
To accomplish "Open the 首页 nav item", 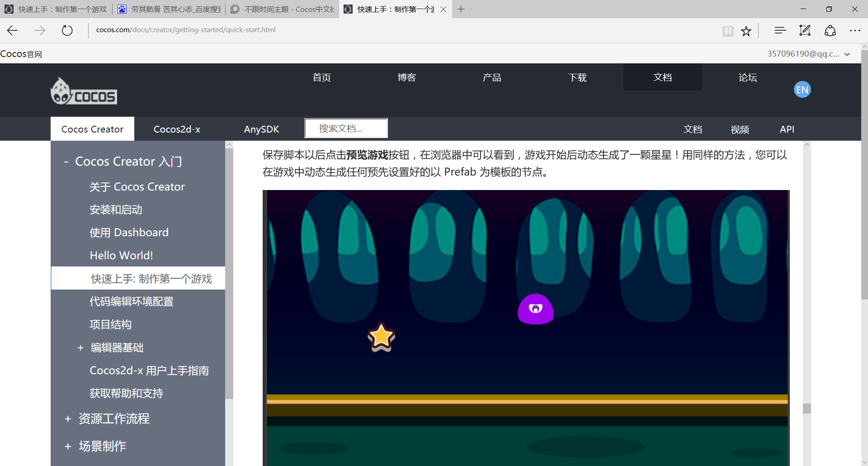I will pos(322,77).
